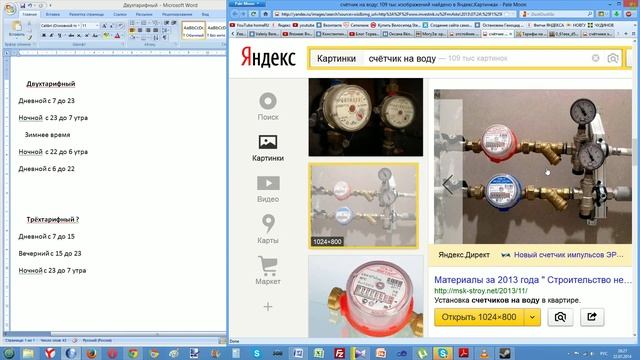The height and width of the screenshot is (360, 640).
Task: Undo the last action in Word
Action: [x=30, y=5]
